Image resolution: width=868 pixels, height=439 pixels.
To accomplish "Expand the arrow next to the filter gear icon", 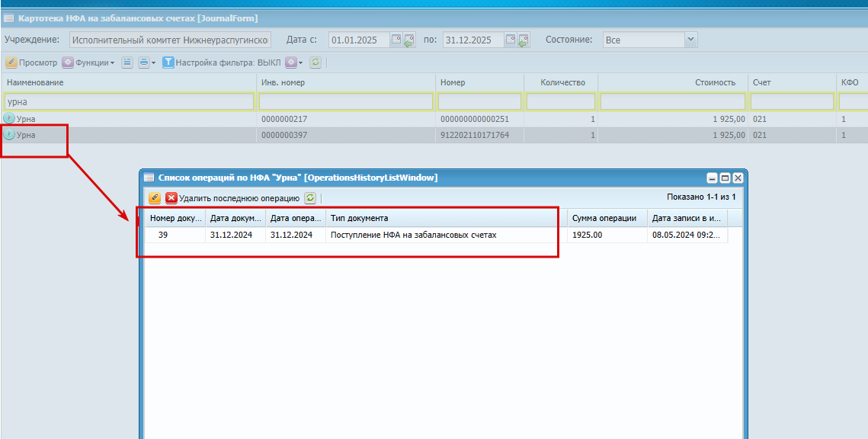I will tap(300, 63).
